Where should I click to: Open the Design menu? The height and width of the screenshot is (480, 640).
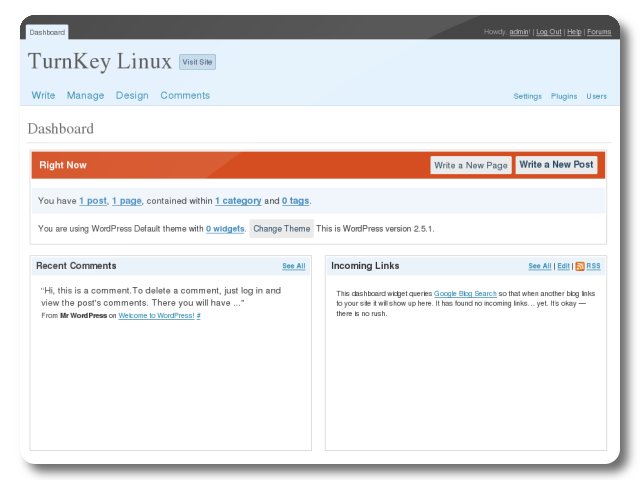132,96
